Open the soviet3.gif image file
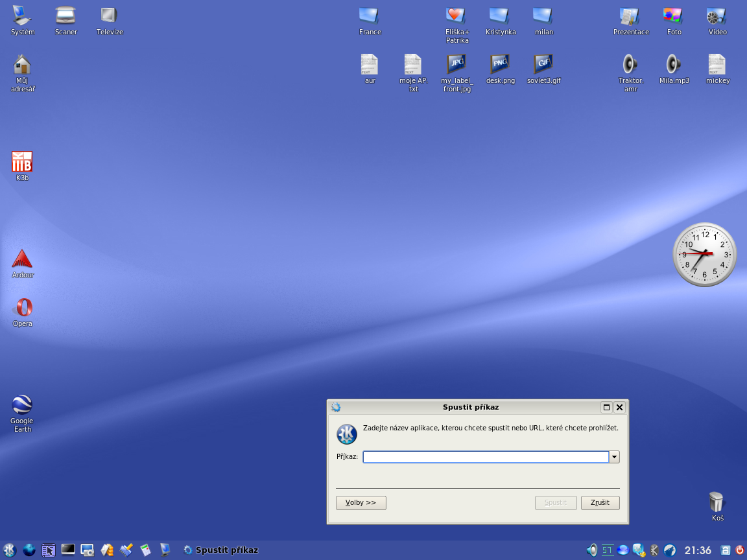 point(543,64)
